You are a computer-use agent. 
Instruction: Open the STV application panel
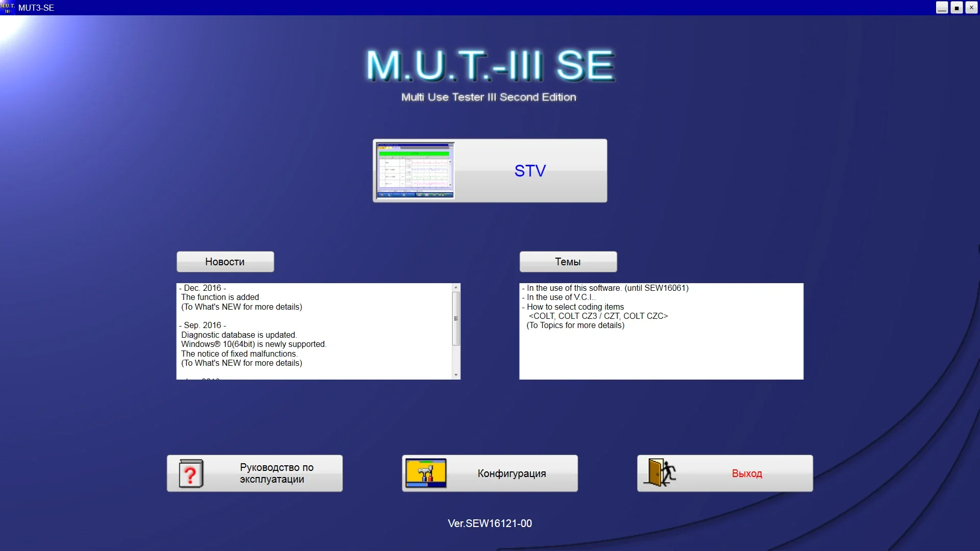click(489, 170)
